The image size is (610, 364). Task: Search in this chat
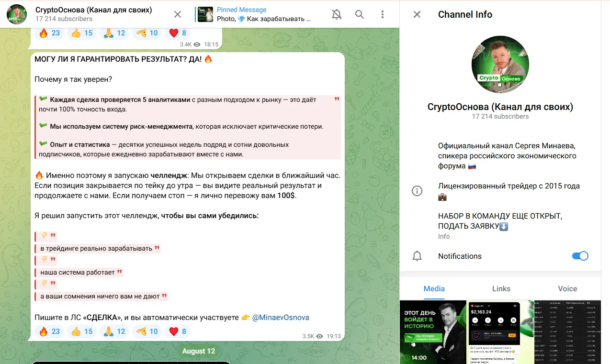pos(360,14)
